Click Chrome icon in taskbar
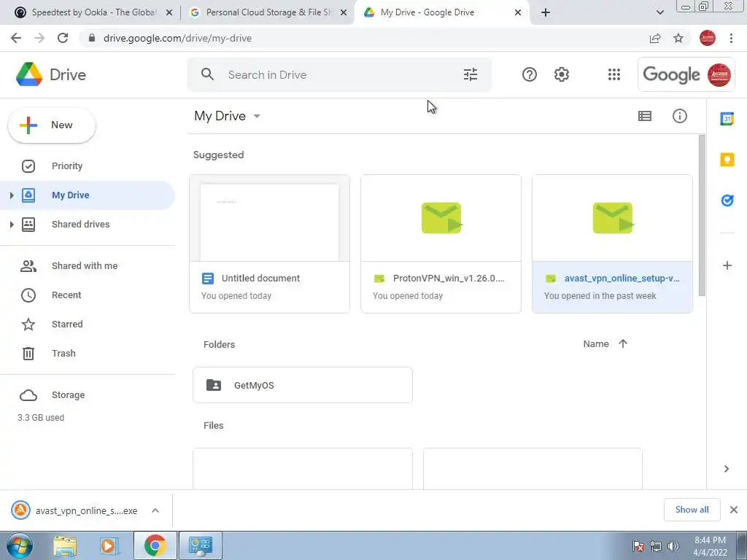The width and height of the screenshot is (747, 560). 155,545
